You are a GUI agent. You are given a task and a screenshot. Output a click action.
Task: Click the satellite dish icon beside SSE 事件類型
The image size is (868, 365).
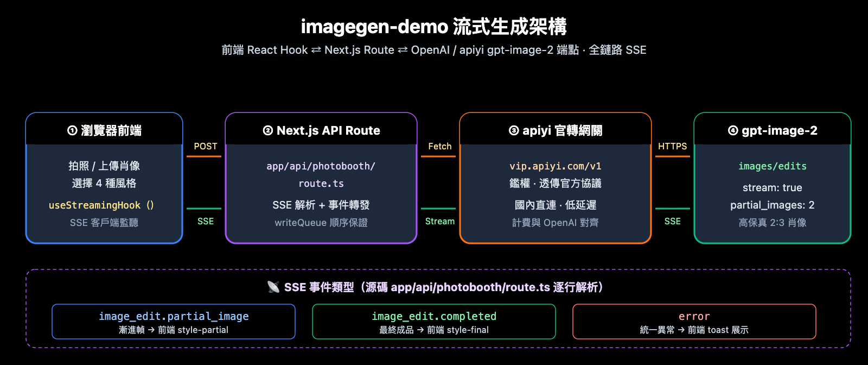pos(273,287)
